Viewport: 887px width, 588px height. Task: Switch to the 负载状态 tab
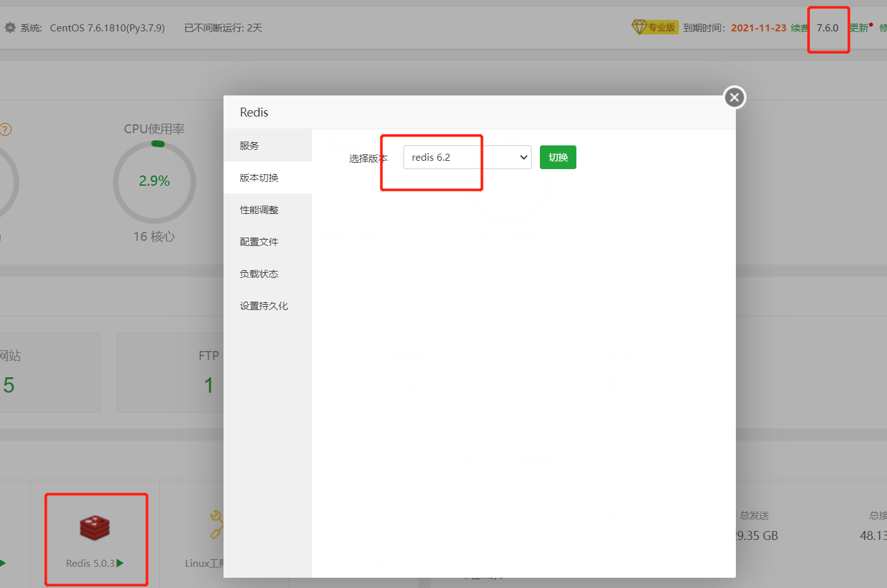(268, 274)
